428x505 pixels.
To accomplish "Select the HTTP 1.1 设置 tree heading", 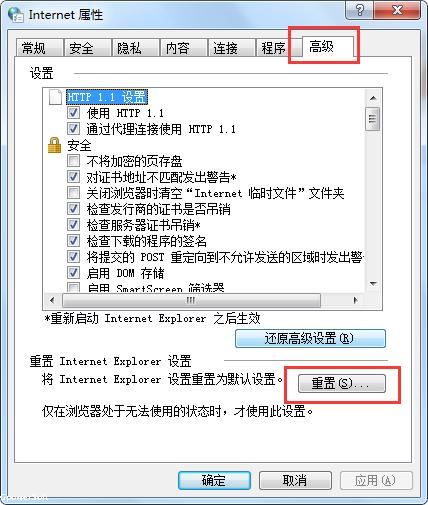I will pos(107,97).
